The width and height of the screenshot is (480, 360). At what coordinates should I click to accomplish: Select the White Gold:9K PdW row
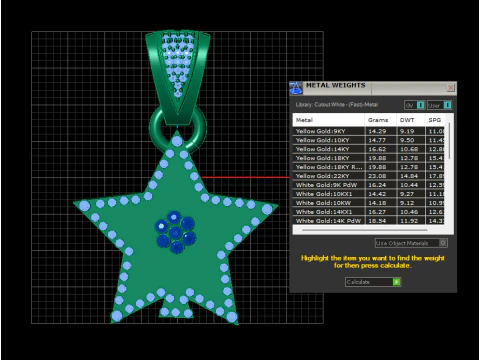pos(369,185)
